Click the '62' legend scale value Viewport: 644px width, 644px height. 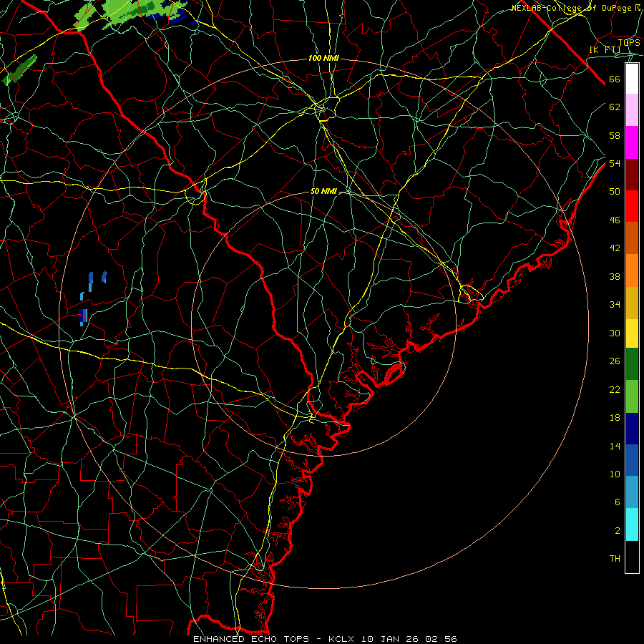click(x=615, y=107)
